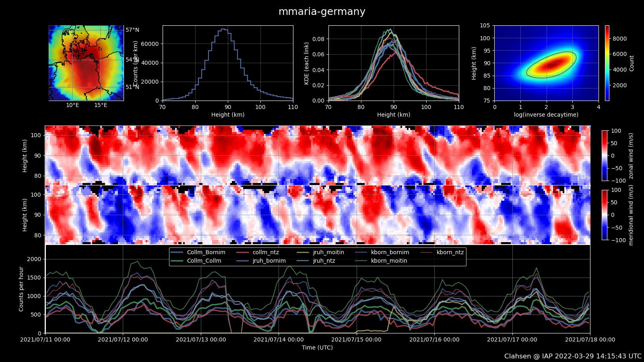The height and width of the screenshot is (362, 644).
Task: Click the 'zonal wind (m/s)' colorbar label
Action: coord(631,156)
